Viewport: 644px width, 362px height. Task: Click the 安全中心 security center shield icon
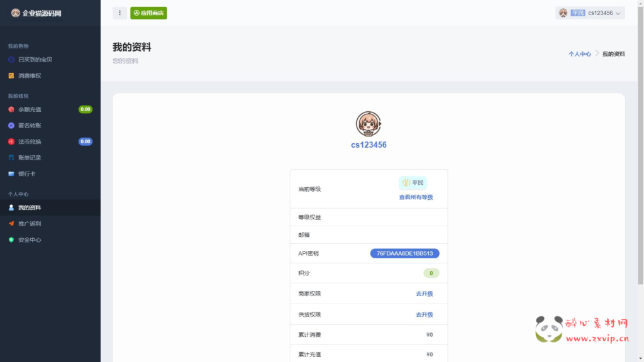coord(11,239)
